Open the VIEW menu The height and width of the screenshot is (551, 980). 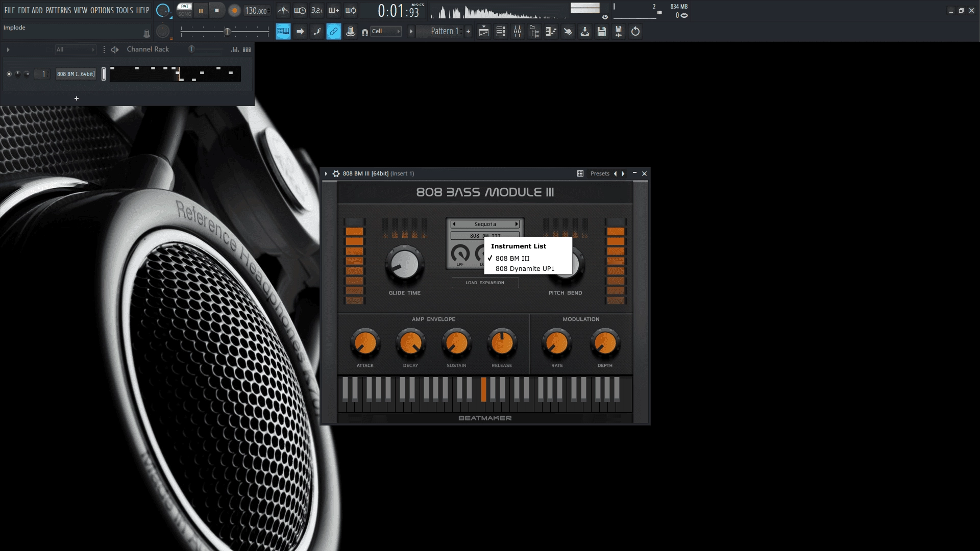point(81,10)
